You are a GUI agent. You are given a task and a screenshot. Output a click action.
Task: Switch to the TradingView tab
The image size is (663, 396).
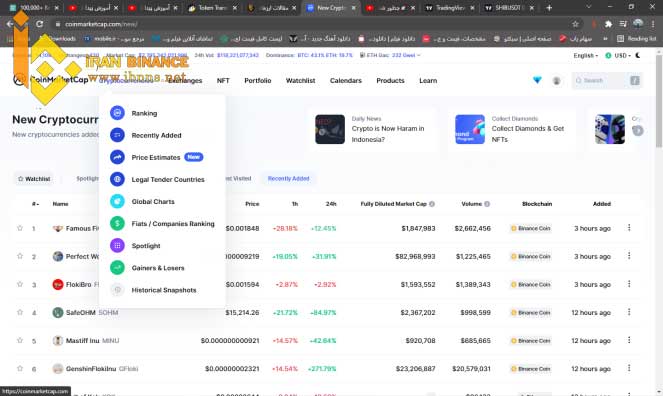449,8
